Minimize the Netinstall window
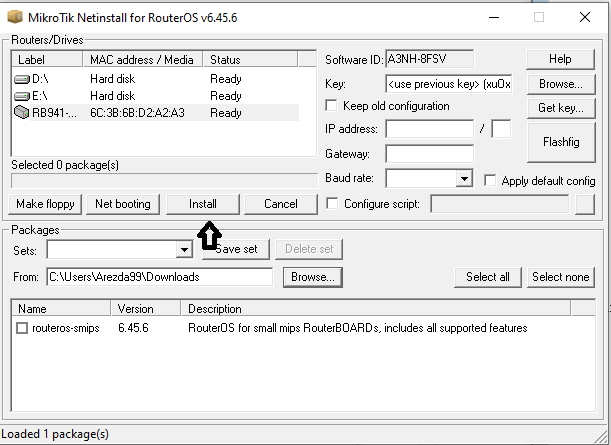Screen dimensions: 611x445 tap(494, 17)
